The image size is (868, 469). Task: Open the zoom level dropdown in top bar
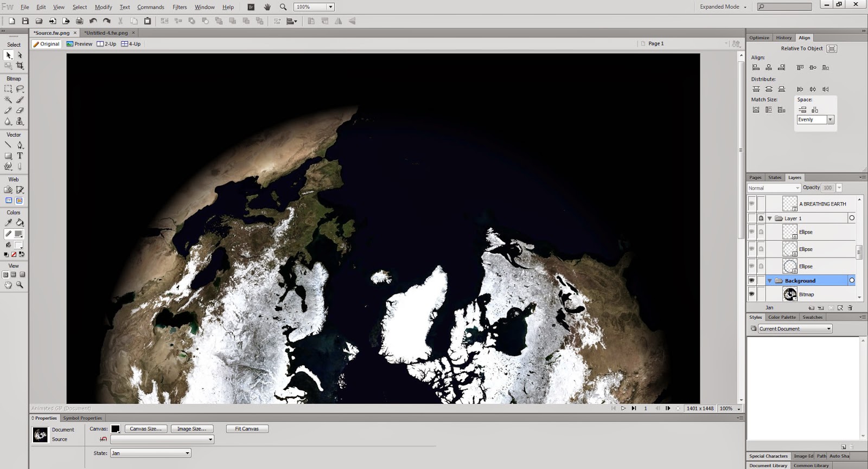330,7
